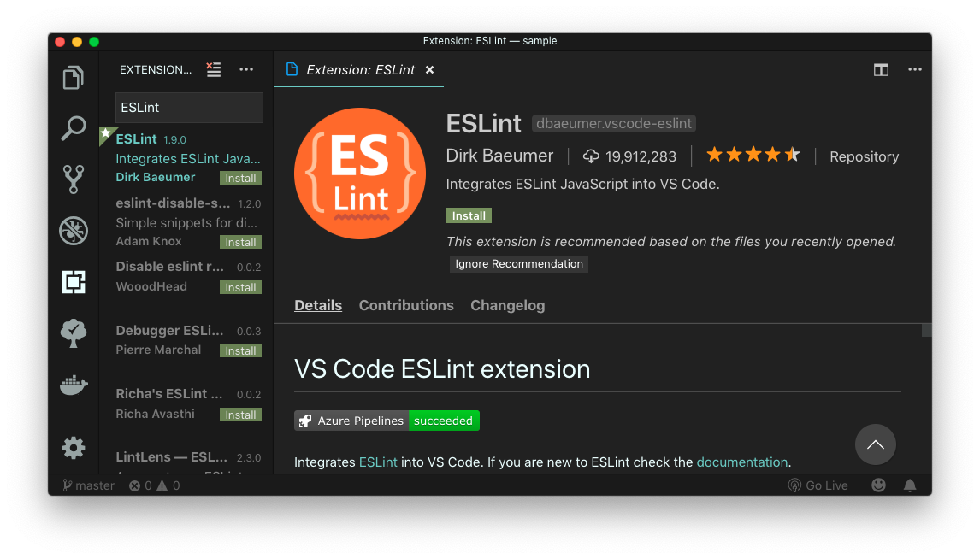The width and height of the screenshot is (980, 559).
Task: Click the Azure Pipelines succeeded badge
Action: pos(387,421)
